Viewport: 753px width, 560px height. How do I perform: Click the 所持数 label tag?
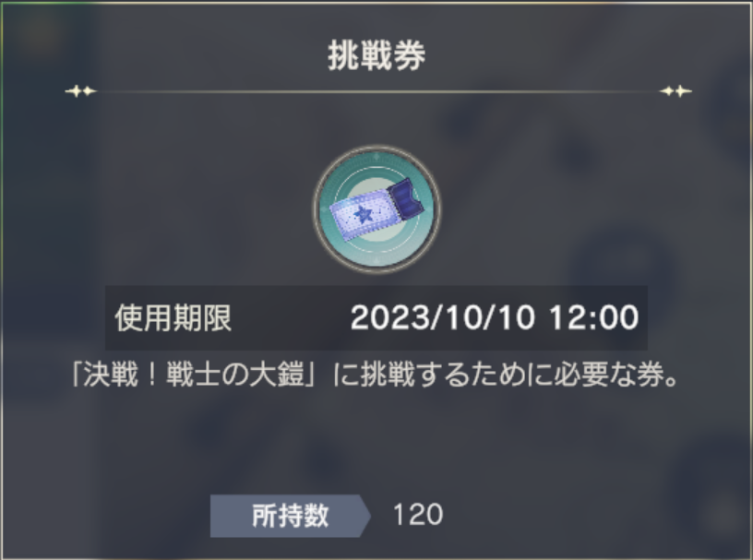pyautogui.click(x=290, y=516)
